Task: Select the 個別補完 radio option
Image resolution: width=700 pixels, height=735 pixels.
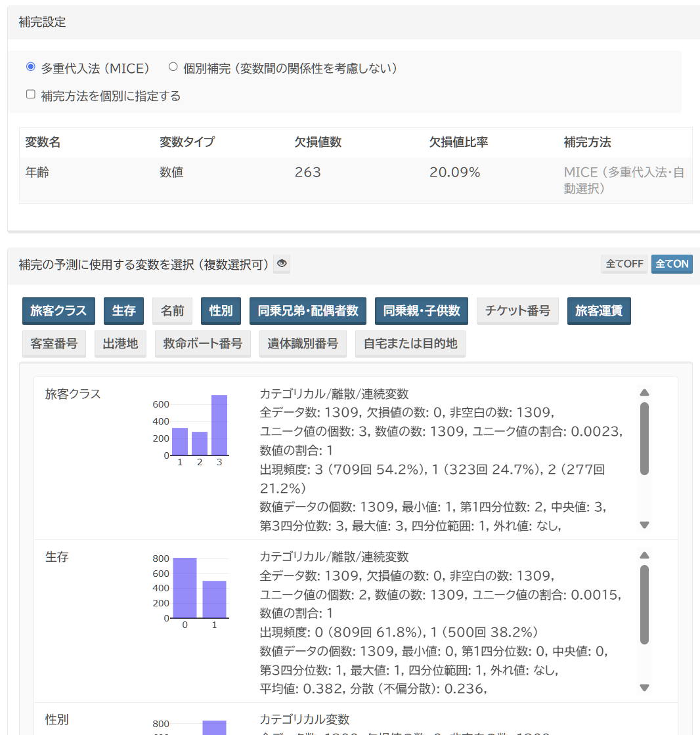Action: coord(173,67)
